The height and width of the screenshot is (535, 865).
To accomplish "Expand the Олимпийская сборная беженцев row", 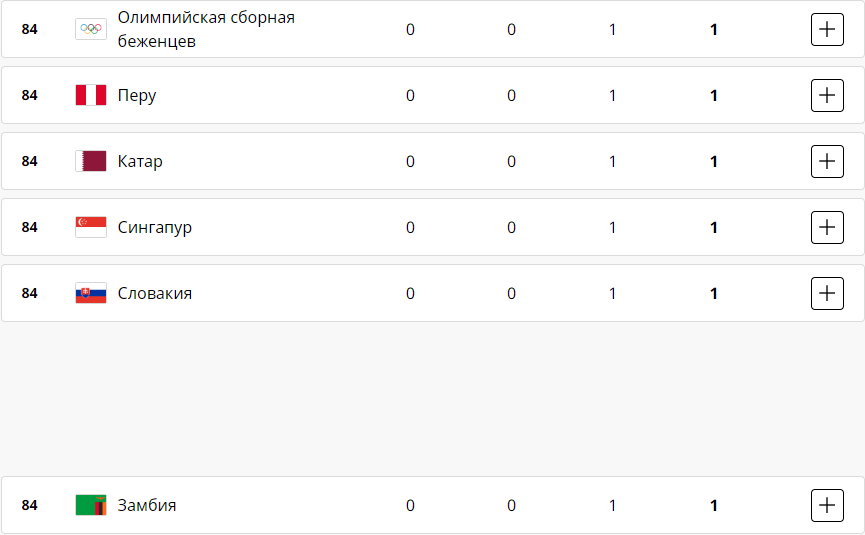I will [827, 30].
